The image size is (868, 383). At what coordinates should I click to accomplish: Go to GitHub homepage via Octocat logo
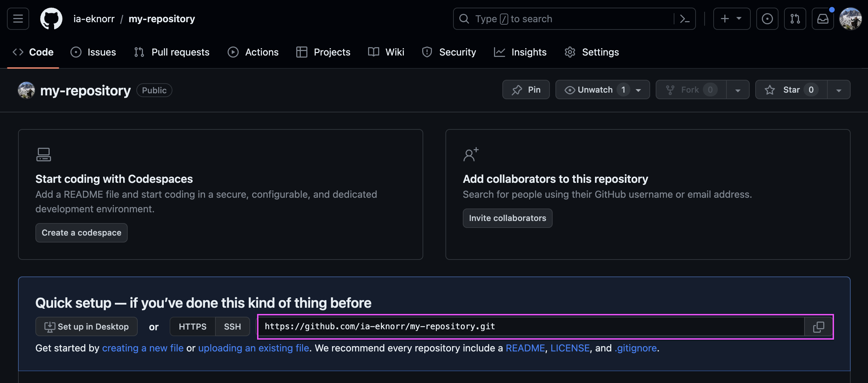point(51,19)
